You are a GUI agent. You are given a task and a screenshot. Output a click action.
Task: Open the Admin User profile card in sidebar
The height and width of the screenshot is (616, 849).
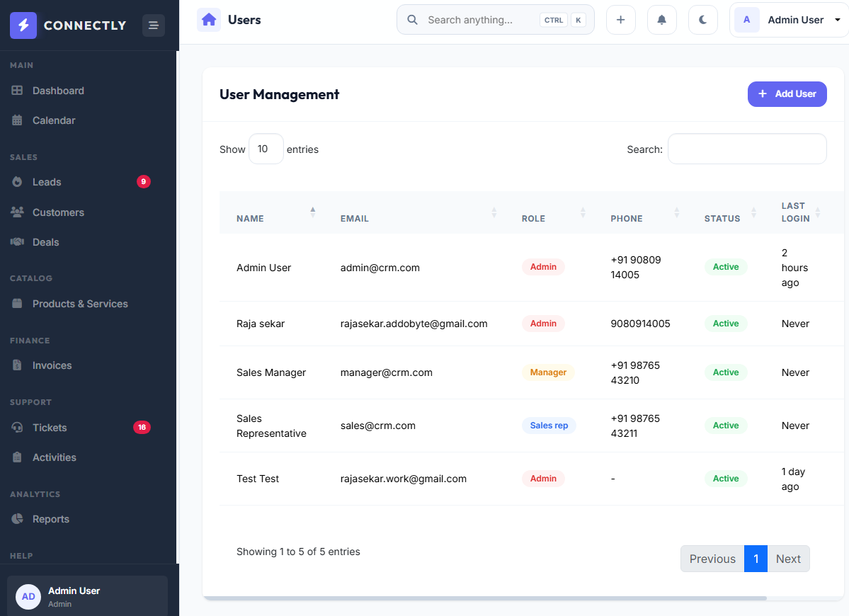(x=88, y=596)
